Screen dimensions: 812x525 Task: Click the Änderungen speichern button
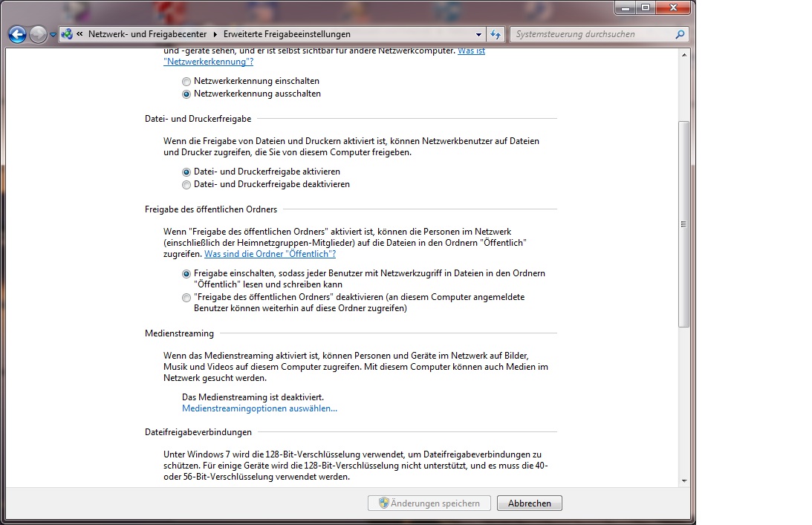pos(429,503)
